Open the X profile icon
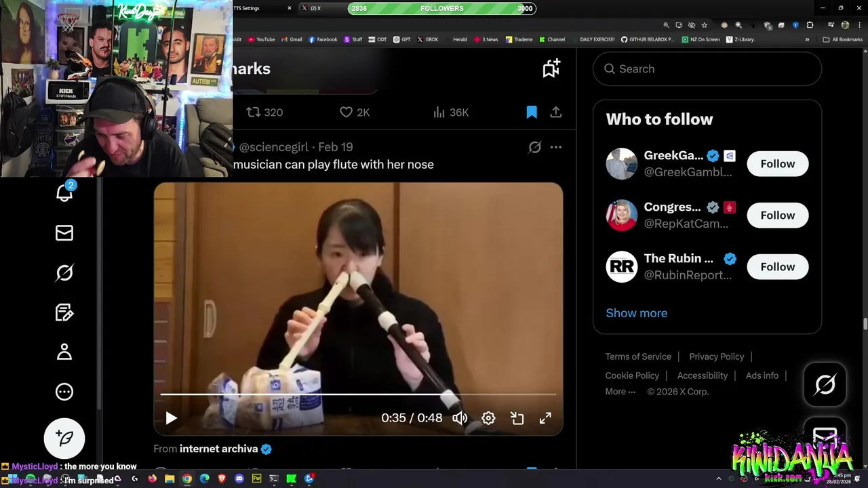 (x=64, y=352)
